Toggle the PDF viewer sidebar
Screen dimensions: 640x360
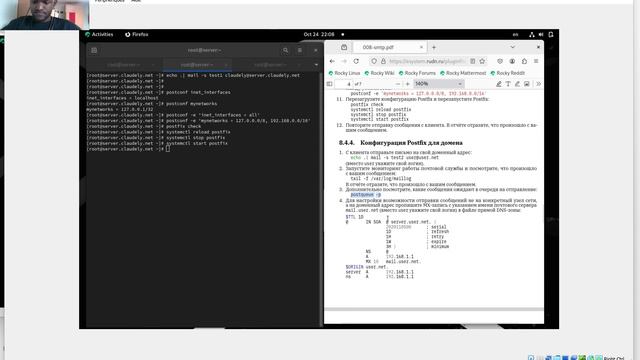coord(329,84)
